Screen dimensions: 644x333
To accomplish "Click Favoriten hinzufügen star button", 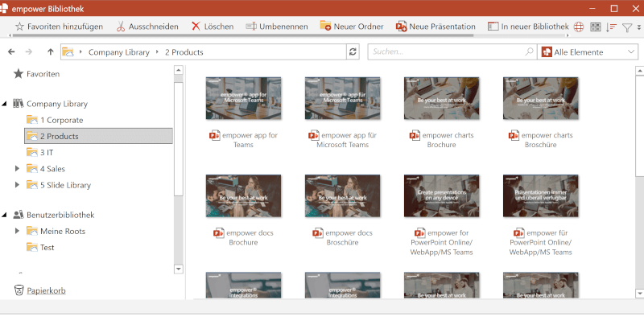I will pos(59,27).
